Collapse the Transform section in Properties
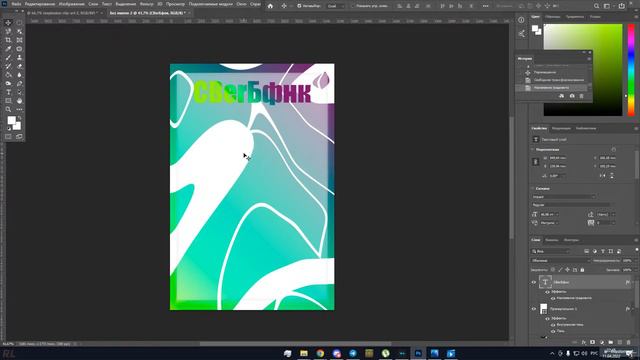This screenshot has height=360, width=640. 533,150
